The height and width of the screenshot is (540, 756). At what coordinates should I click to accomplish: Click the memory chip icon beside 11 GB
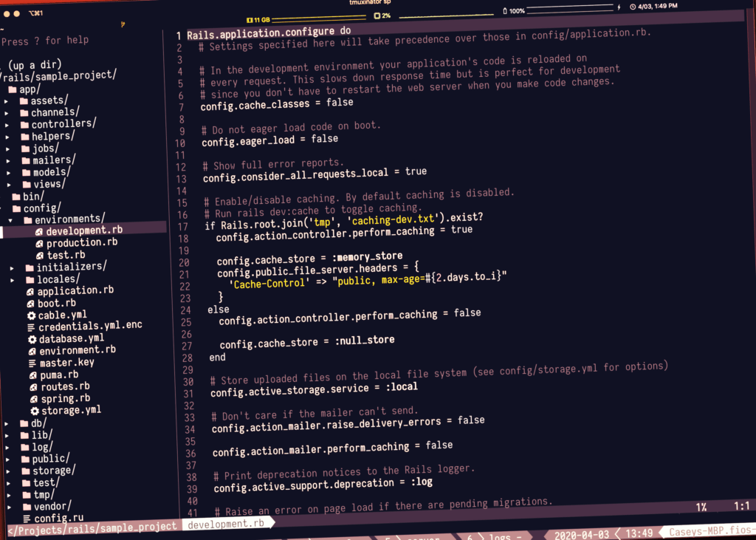pos(250,20)
